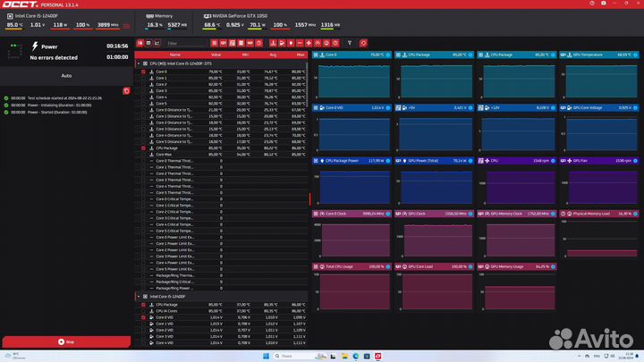Sort sensors by Max column

(301, 55)
